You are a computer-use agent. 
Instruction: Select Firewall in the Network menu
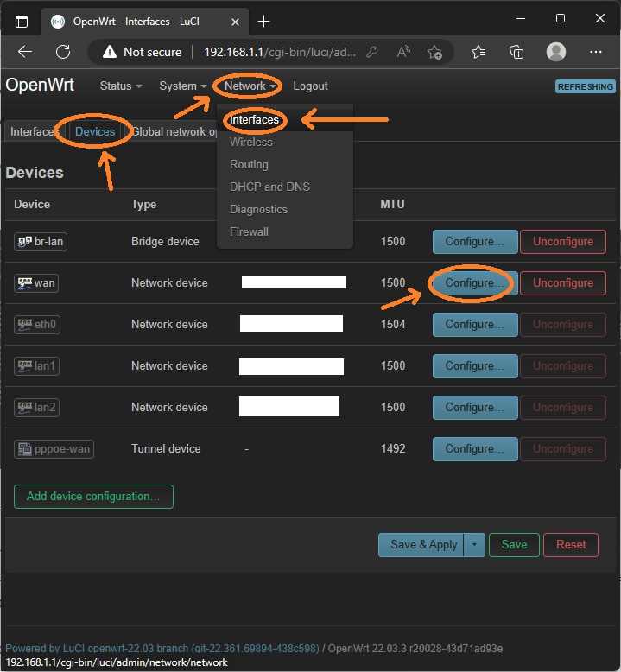coord(249,231)
